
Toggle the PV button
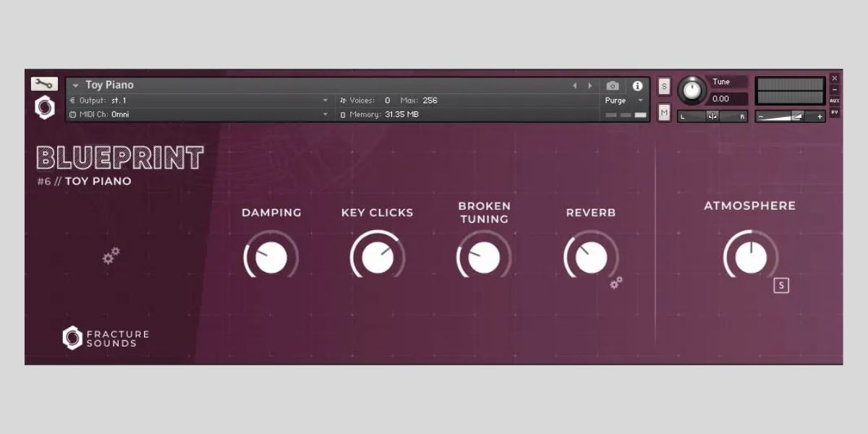click(835, 113)
